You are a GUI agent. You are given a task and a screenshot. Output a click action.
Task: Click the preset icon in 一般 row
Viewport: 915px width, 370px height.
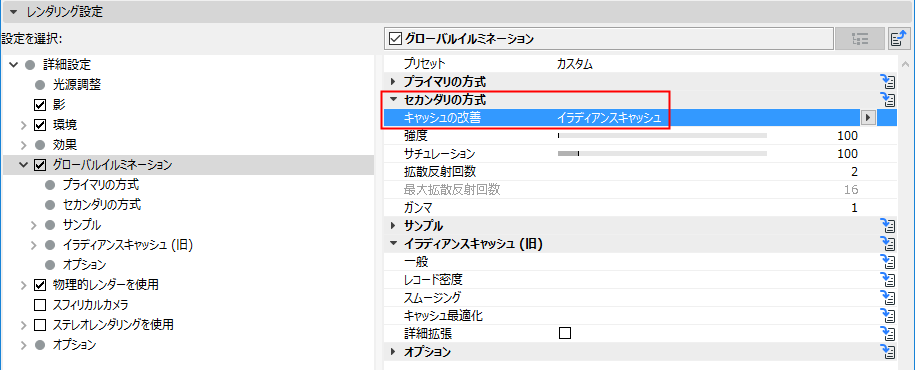coord(887,262)
